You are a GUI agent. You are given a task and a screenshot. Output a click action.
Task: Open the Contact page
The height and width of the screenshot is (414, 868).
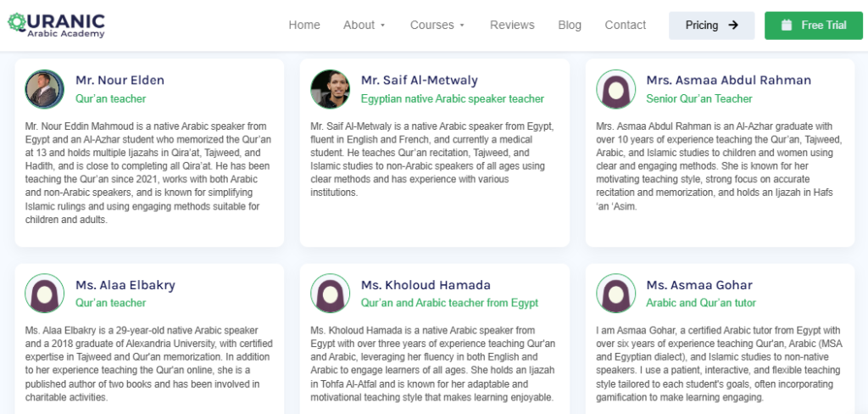click(x=626, y=25)
